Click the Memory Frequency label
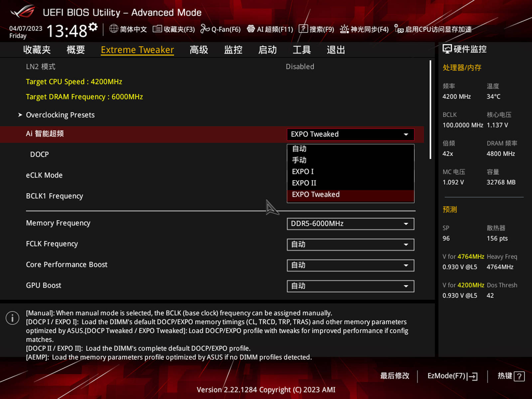Image resolution: width=532 pixels, height=399 pixels. [x=58, y=223]
